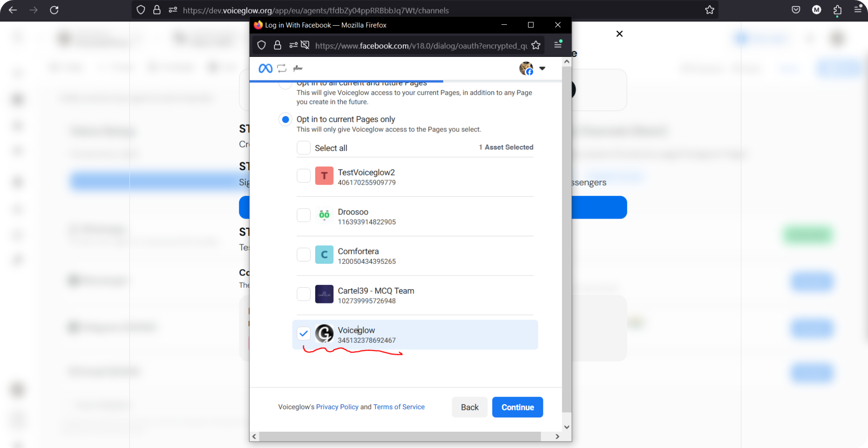Close the Voiceglow modal with the X
Screen dimensions: 868x448
pyautogui.click(x=619, y=34)
